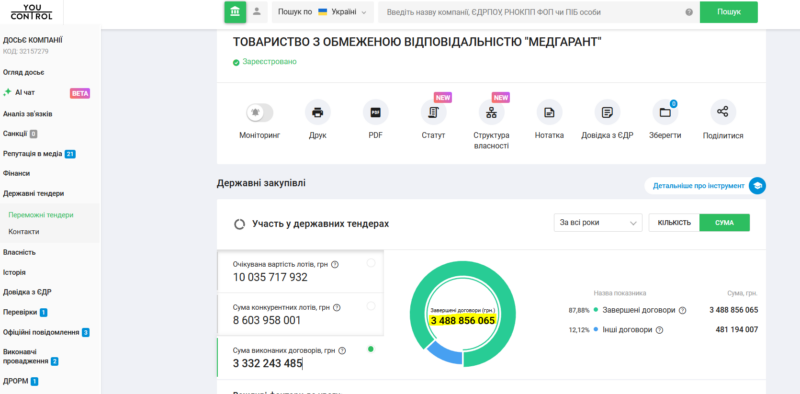The height and width of the screenshot is (394, 800).
Task: Click info icon beside Очікувана вартість лотів
Action: [335, 264]
